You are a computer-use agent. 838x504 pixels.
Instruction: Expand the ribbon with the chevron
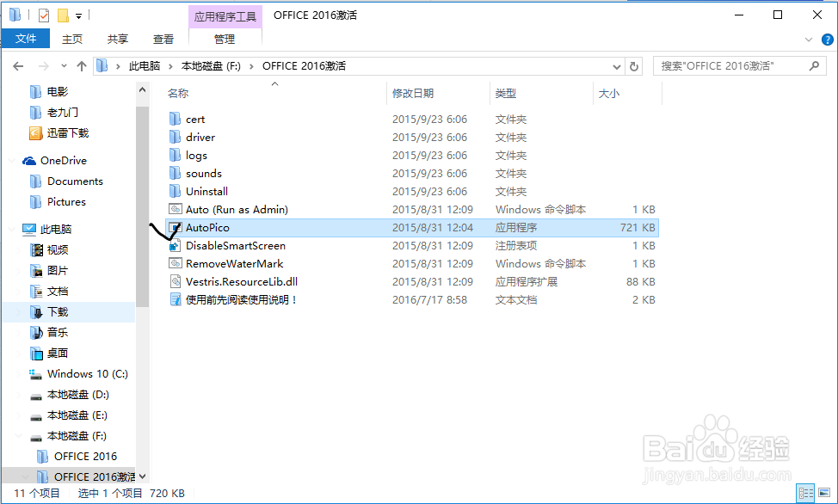point(807,39)
